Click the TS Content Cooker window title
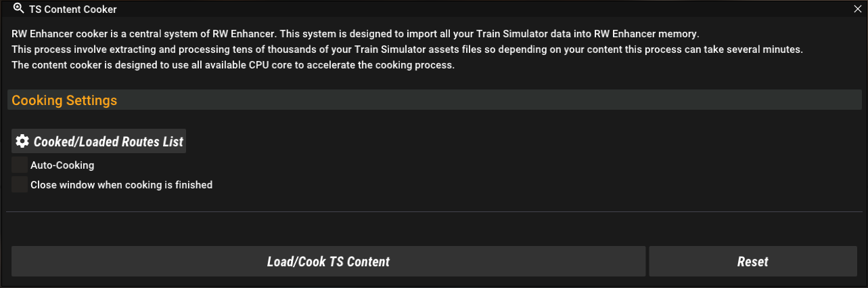 click(x=73, y=9)
